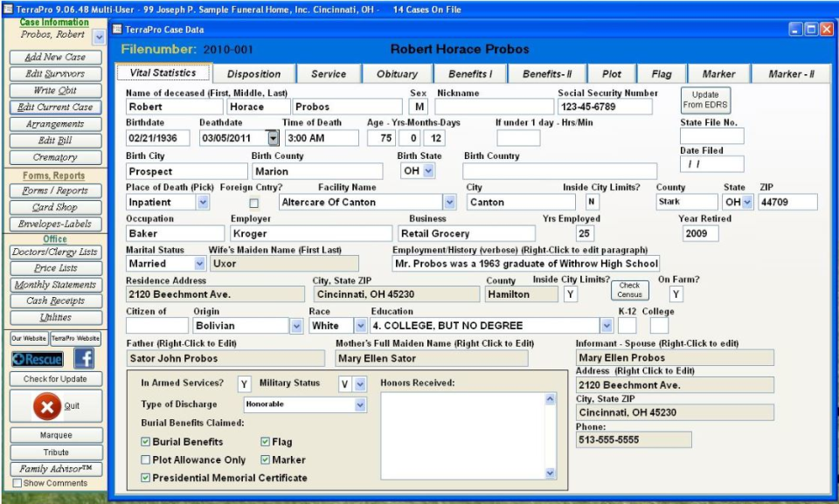Open the Origin dropdown showing Bolivian
Image resolution: width=839 pixels, height=504 pixels.
click(296, 326)
